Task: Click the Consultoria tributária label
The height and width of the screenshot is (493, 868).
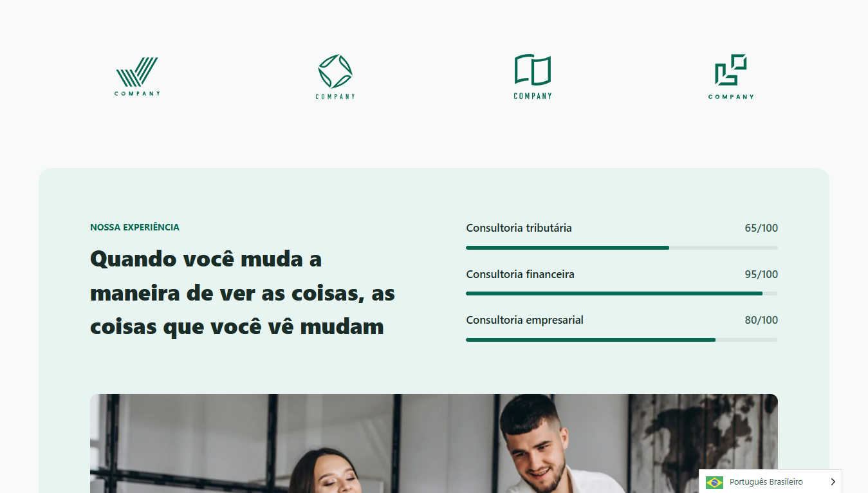Action: pyautogui.click(x=519, y=228)
